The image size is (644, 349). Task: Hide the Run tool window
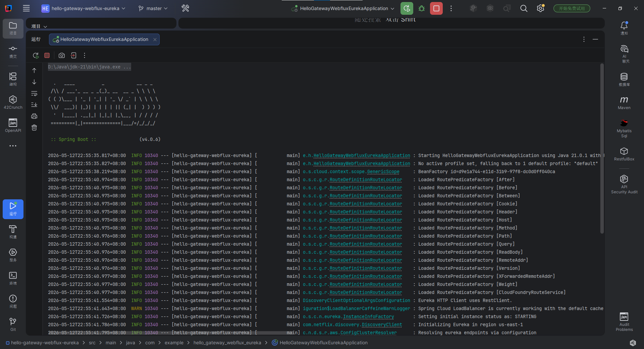click(x=595, y=39)
